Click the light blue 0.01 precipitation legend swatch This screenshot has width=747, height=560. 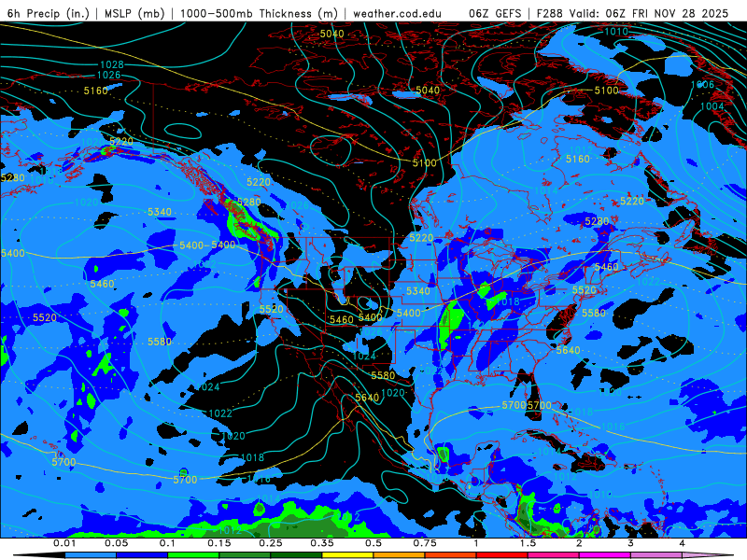[90, 555]
